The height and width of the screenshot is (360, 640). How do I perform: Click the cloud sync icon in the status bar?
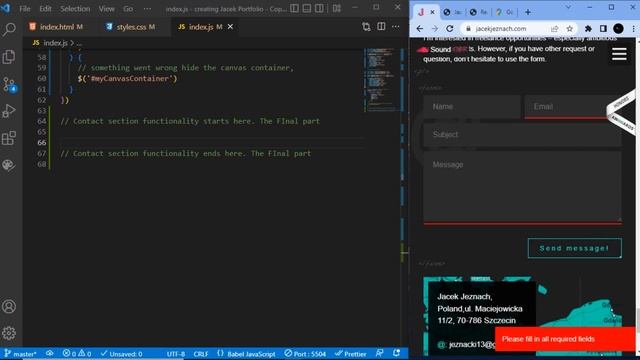[50, 353]
